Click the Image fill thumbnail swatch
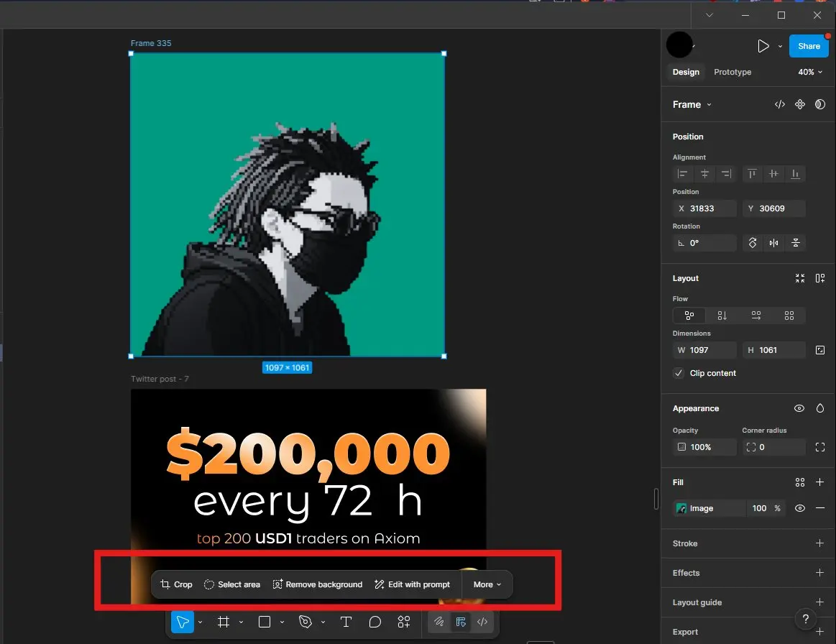The image size is (836, 644). click(681, 508)
